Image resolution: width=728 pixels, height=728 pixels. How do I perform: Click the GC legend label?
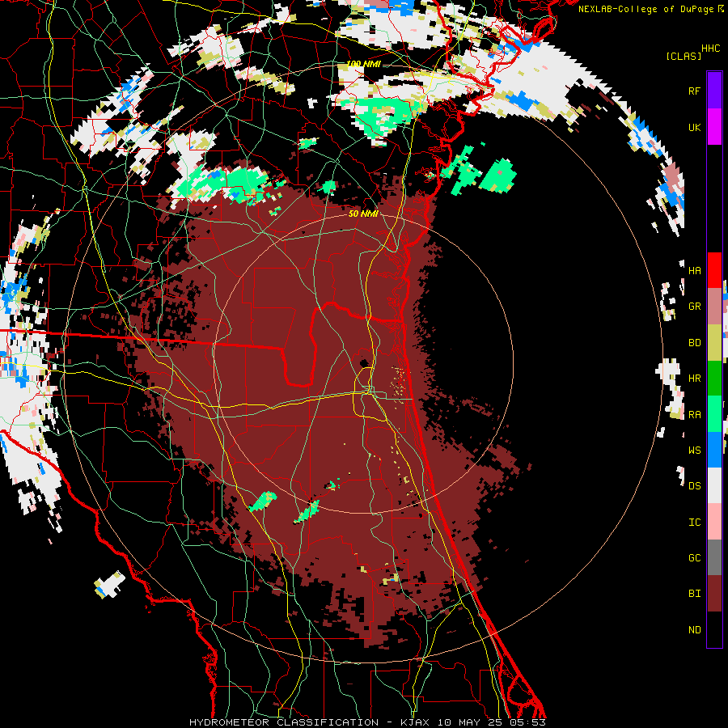(694, 558)
